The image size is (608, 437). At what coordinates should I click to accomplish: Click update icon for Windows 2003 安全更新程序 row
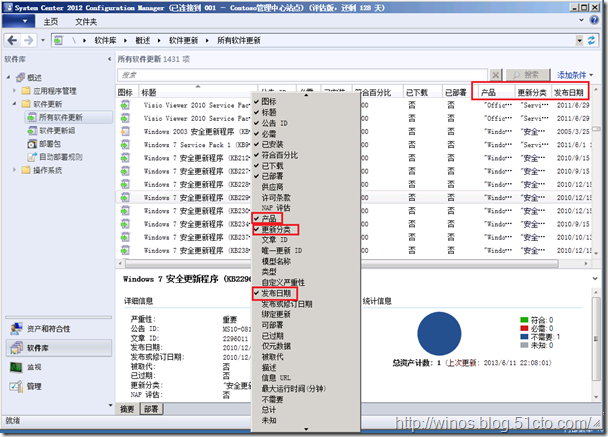[x=125, y=131]
